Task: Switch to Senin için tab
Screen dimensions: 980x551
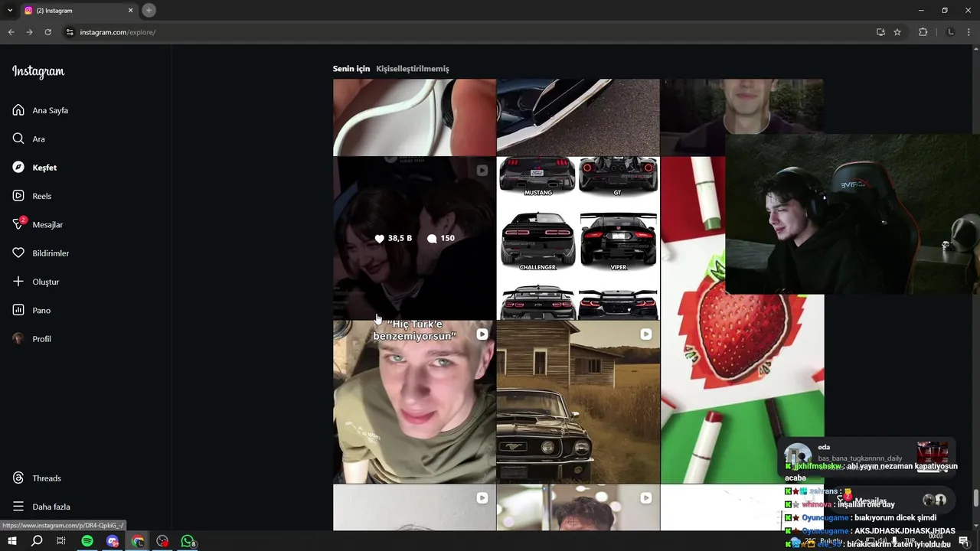Action: click(x=351, y=69)
